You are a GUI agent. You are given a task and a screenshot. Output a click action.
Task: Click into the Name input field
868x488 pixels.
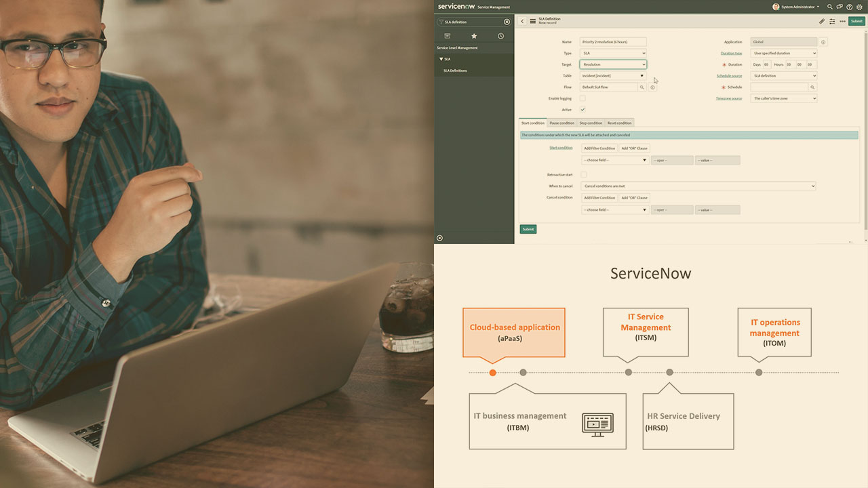(613, 42)
